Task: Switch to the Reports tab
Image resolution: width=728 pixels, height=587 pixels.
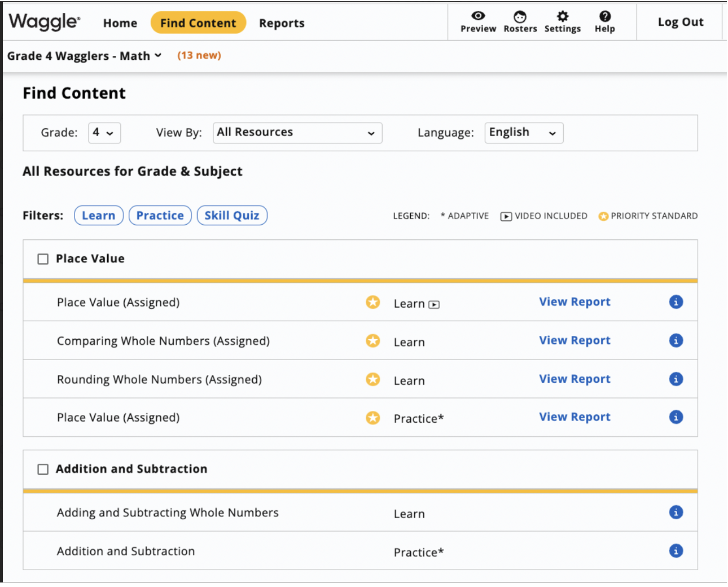Action: coord(282,23)
